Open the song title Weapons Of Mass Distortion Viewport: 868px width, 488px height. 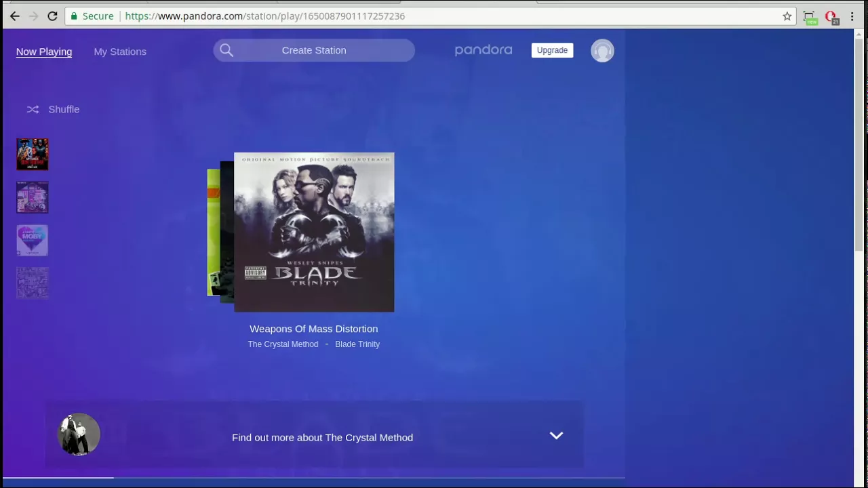click(x=314, y=329)
